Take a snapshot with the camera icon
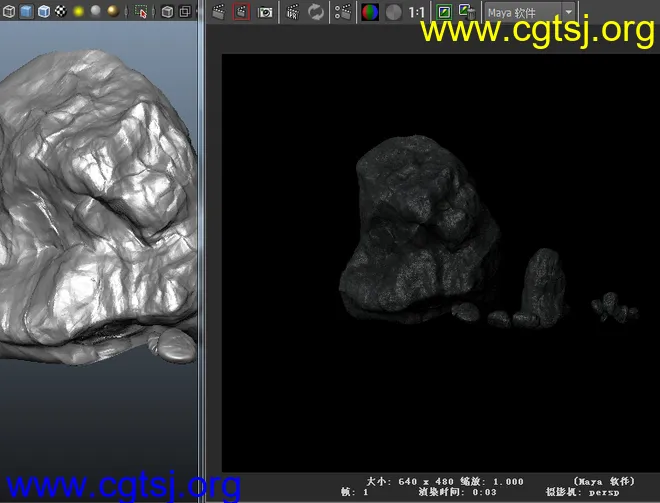 point(266,12)
